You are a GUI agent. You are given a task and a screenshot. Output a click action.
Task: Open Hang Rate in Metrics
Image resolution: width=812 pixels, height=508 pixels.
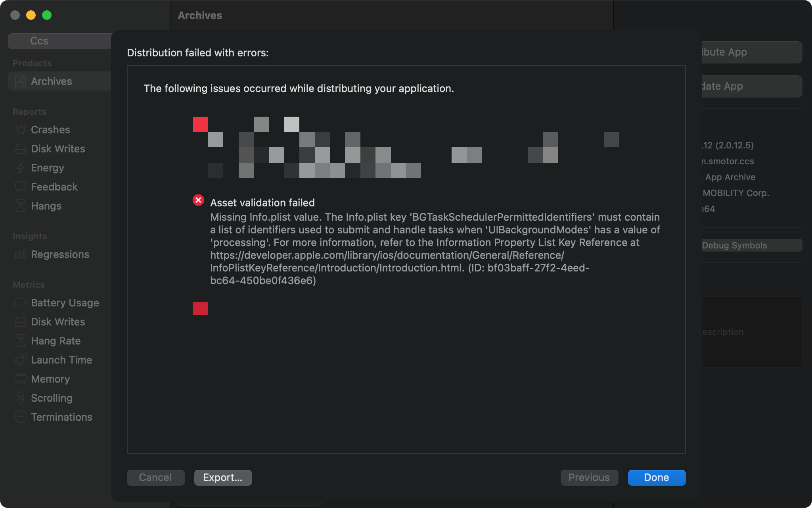56,341
